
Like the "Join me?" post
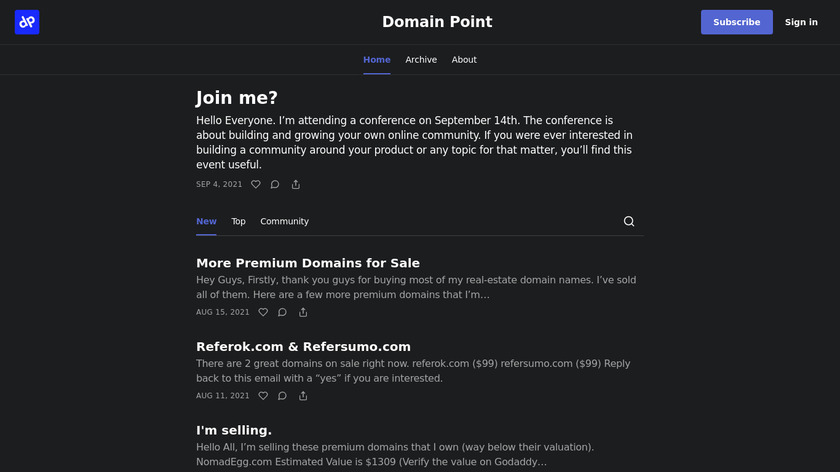point(256,184)
